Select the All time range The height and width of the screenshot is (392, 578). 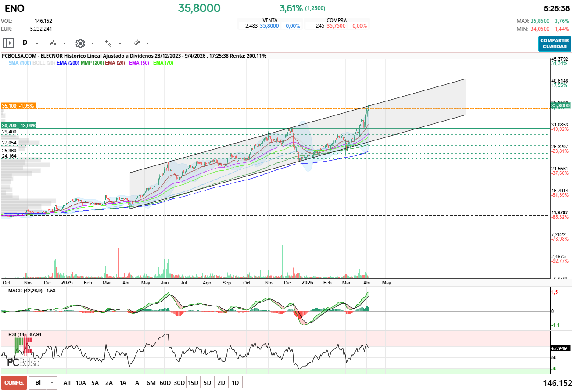click(67, 383)
